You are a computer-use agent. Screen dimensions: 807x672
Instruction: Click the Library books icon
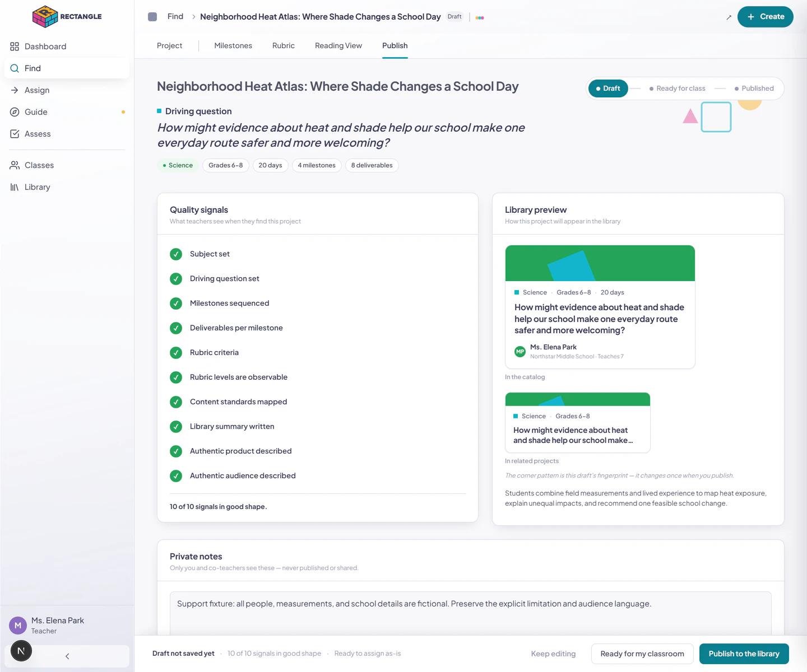click(x=15, y=187)
